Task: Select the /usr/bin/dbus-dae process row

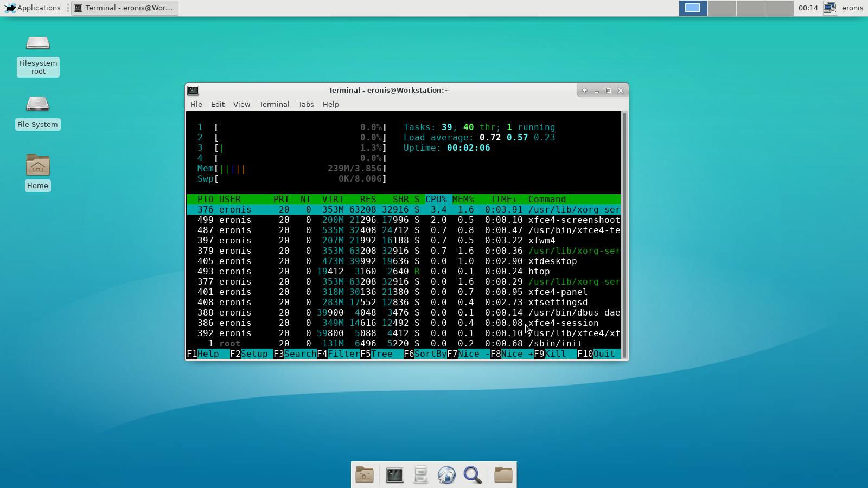Action: click(x=404, y=312)
